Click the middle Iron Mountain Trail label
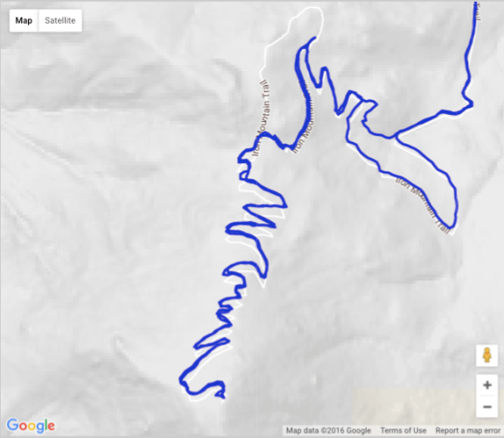504x438 pixels. [304, 121]
